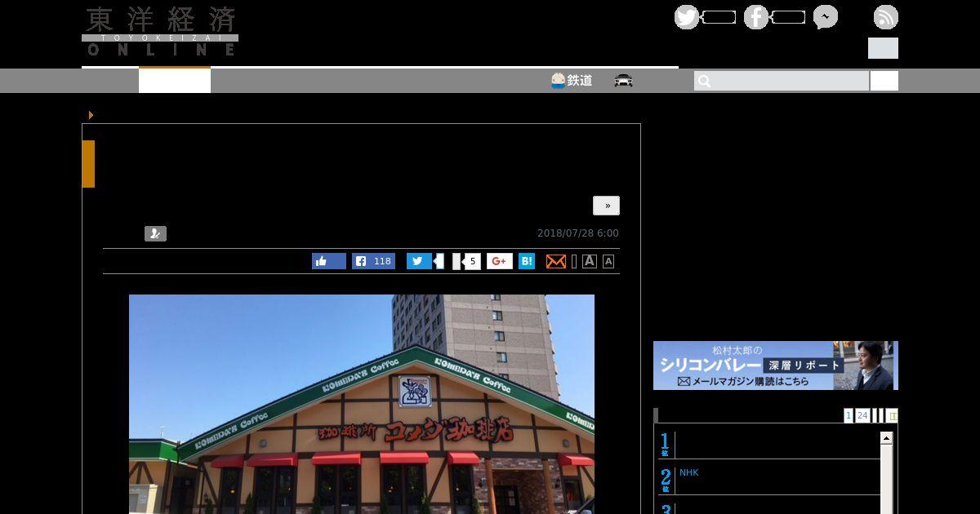
Task: Open the Komeda's Coffee shop photo
Action: click(362, 404)
